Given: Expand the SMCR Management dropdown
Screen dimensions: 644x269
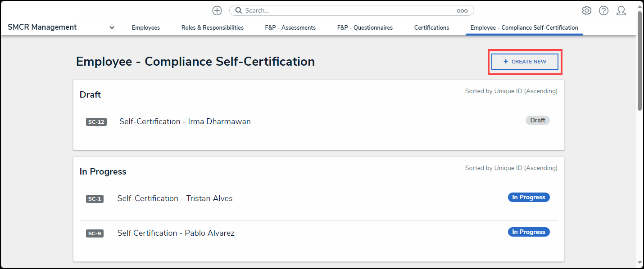Looking at the screenshot, I should click(x=112, y=27).
